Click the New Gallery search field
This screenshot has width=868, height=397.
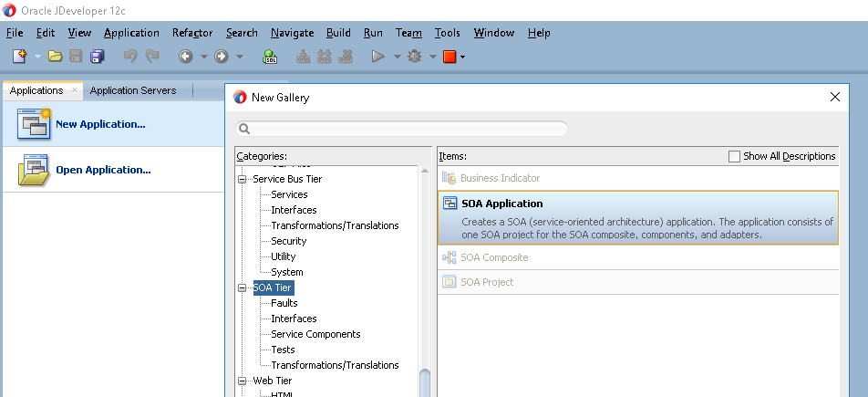coord(402,130)
